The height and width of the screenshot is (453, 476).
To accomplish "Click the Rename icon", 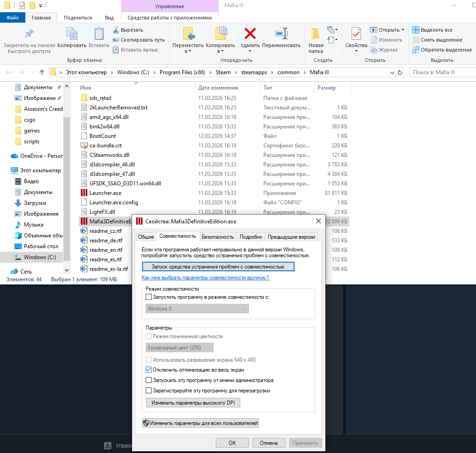I will (x=281, y=33).
